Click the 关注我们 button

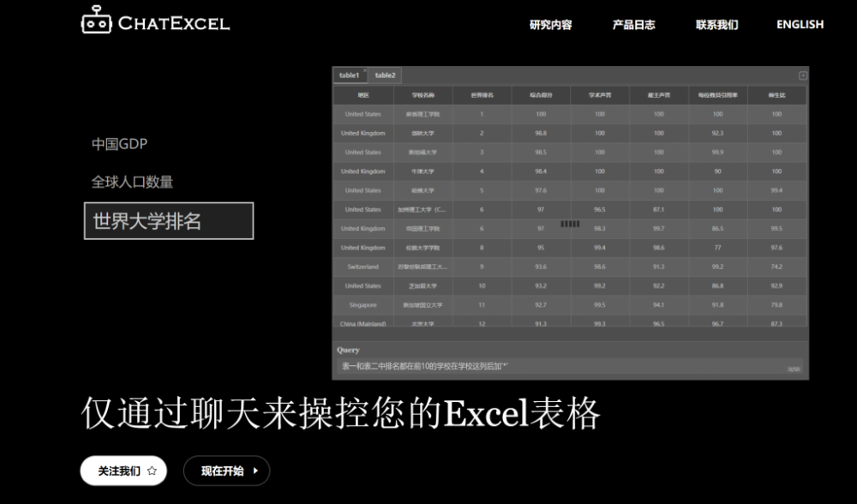tap(123, 471)
